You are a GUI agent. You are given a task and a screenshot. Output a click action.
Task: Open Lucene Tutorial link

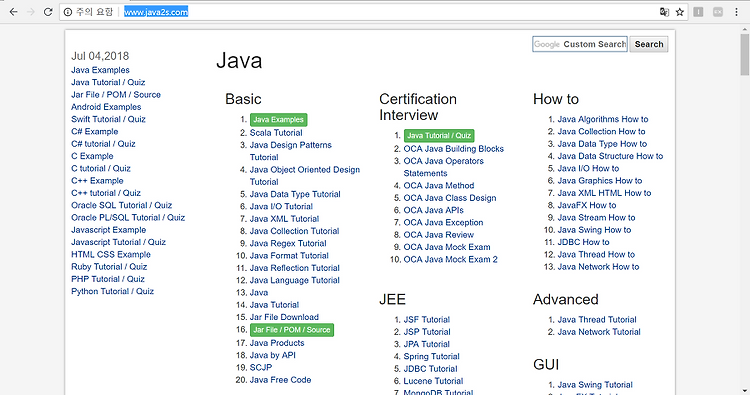coord(433,381)
